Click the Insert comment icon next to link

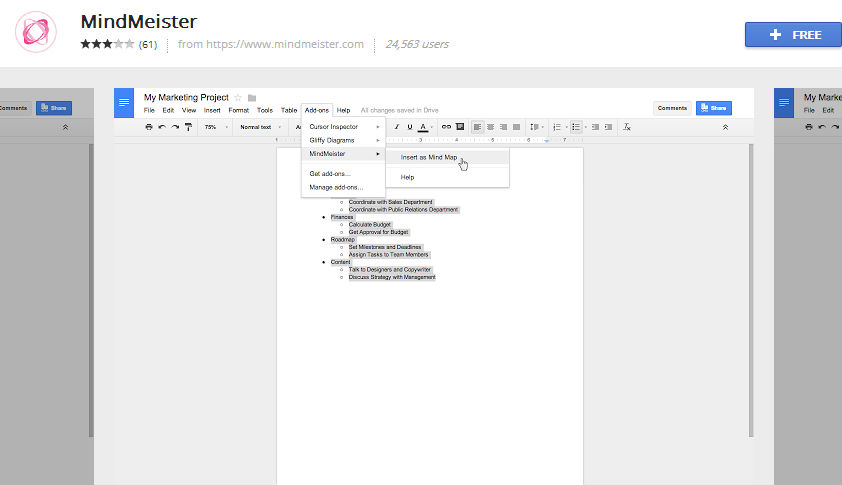[460, 127]
